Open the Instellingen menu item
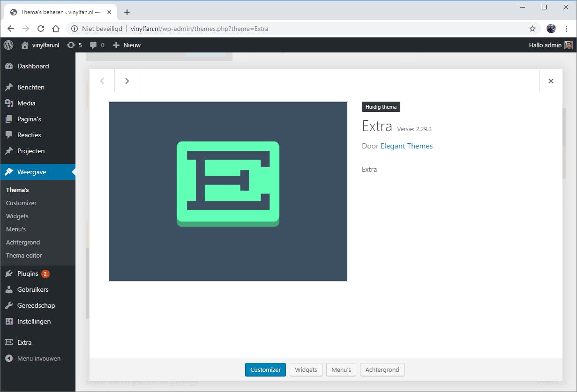The height and width of the screenshot is (392, 577). coord(37,321)
